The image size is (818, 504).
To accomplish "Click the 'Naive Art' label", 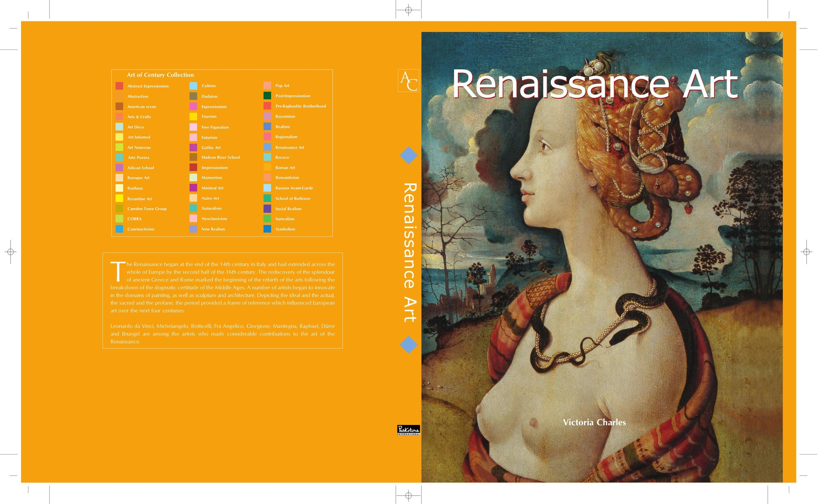I will coord(210,198).
